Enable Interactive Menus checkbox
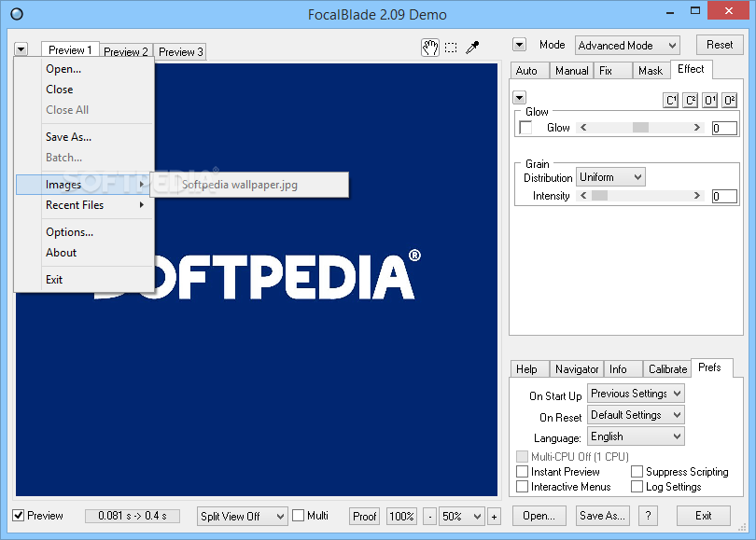Viewport: 756px width, 540px height. click(x=522, y=487)
